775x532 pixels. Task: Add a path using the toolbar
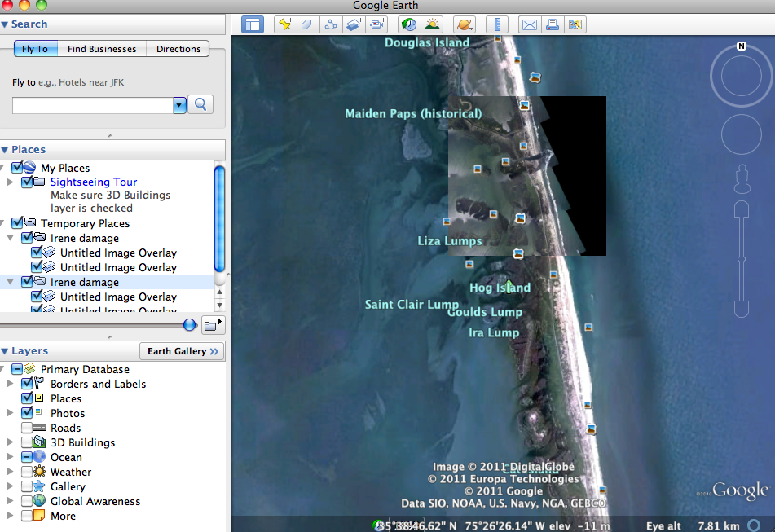coord(332,24)
